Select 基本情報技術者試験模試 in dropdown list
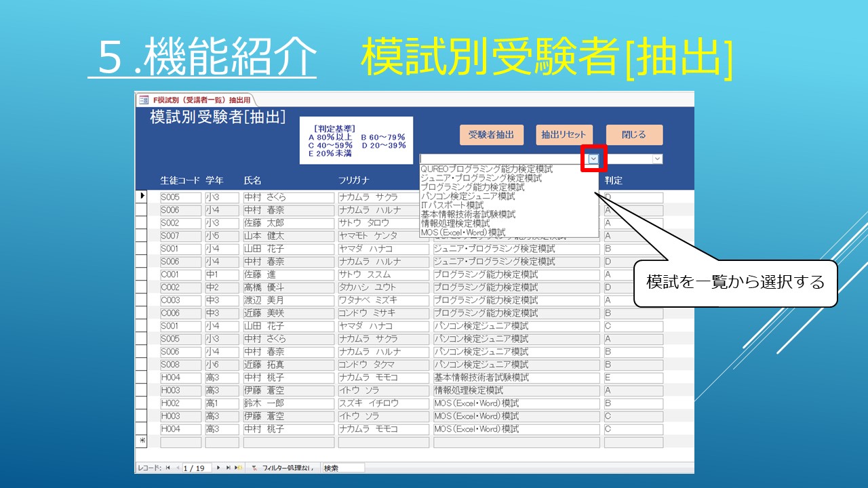868x488 pixels. [x=468, y=214]
